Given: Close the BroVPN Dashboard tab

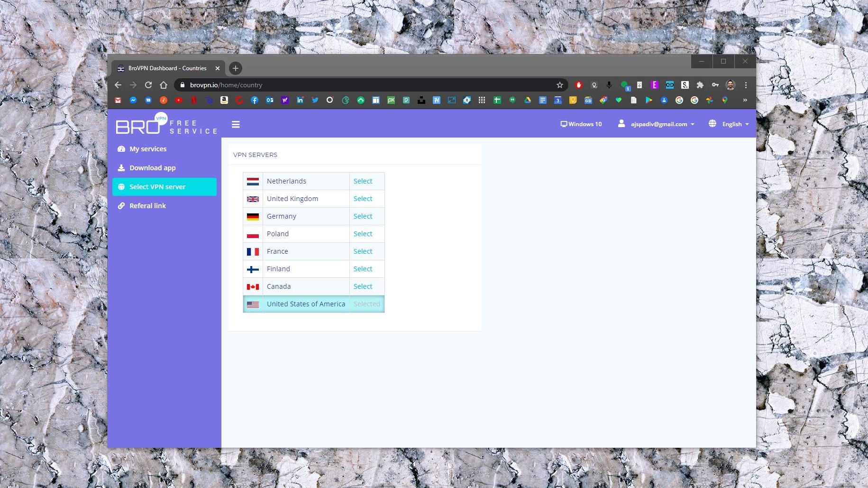Looking at the screenshot, I should click(218, 68).
